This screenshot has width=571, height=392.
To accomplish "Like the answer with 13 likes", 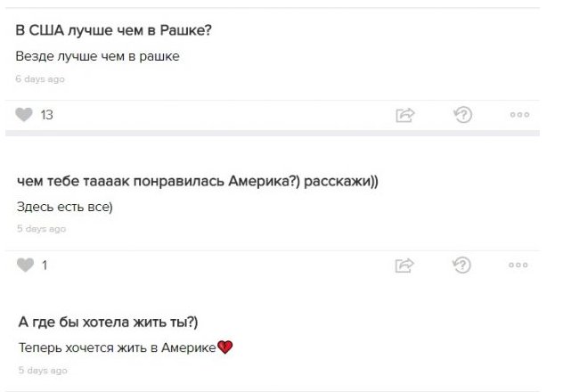I will tap(24, 115).
